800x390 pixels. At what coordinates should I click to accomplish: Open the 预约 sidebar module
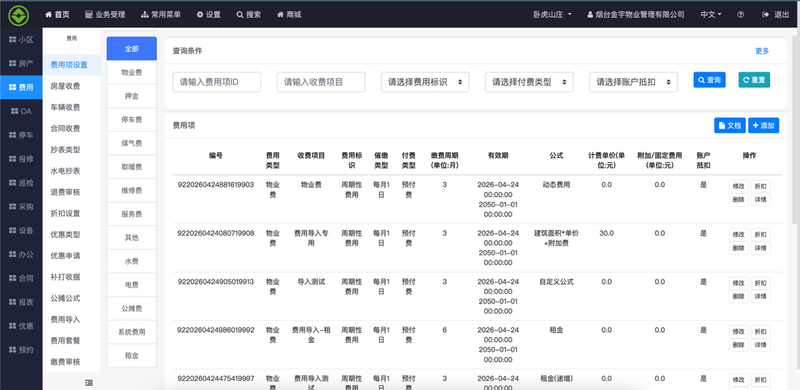21,350
